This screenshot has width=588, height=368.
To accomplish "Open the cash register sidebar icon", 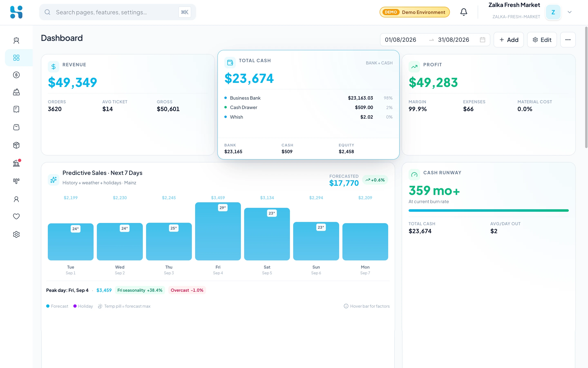I will (x=16, y=92).
